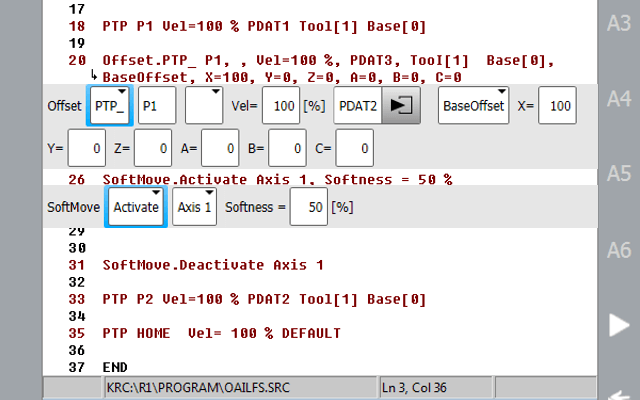The width and height of the screenshot is (640, 400).
Task: Edit the Vel= 100 velocity field
Action: pyautogui.click(x=281, y=106)
